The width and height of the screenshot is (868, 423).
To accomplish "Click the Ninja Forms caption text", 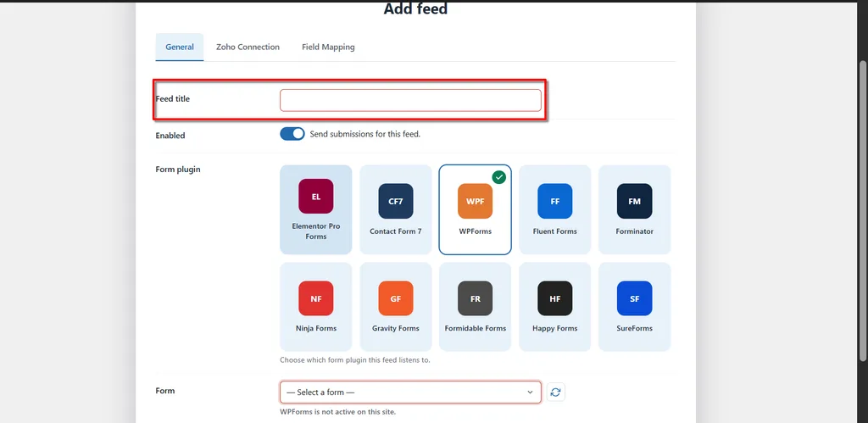I will (315, 328).
